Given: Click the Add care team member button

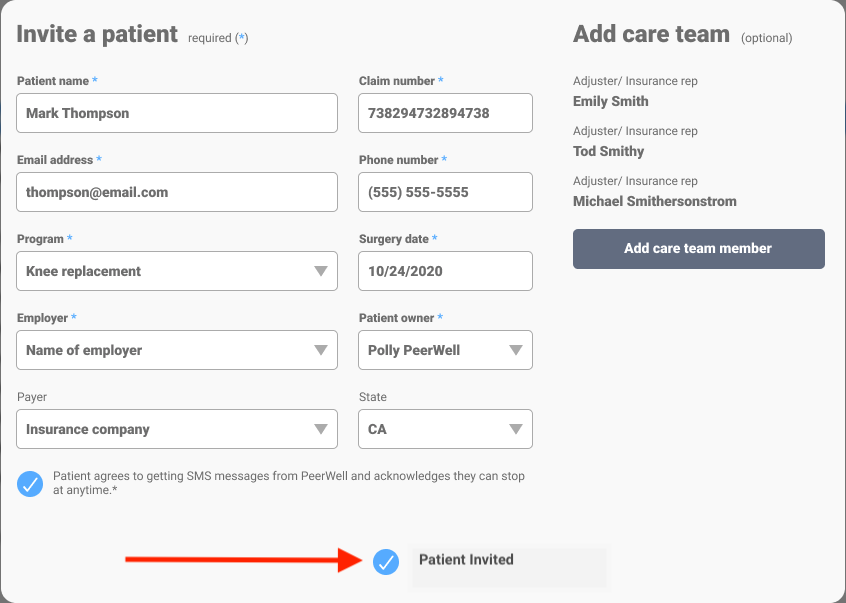Looking at the screenshot, I should pyautogui.click(x=698, y=249).
